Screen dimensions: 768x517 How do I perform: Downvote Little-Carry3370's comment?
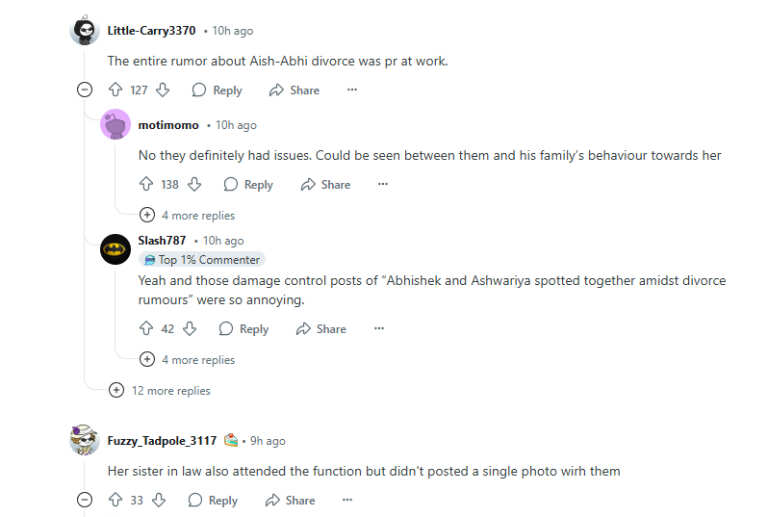click(x=162, y=90)
